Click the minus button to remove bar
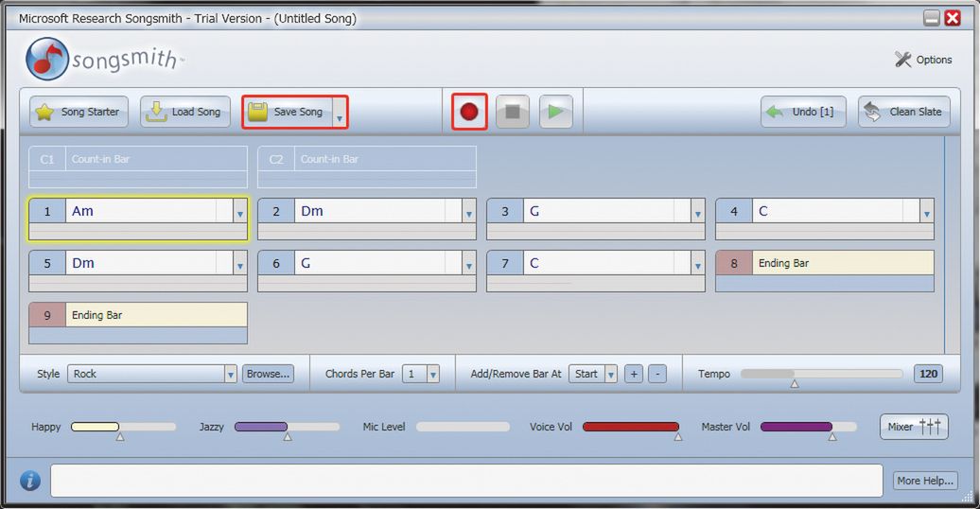Image resolution: width=980 pixels, height=509 pixels. [x=657, y=374]
